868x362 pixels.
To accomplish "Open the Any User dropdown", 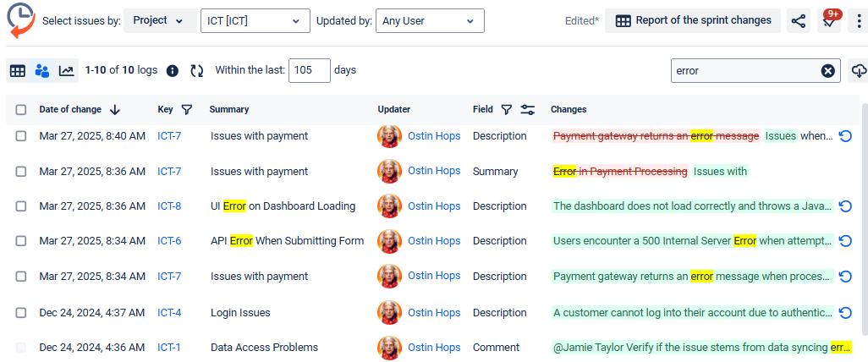I will tap(430, 21).
